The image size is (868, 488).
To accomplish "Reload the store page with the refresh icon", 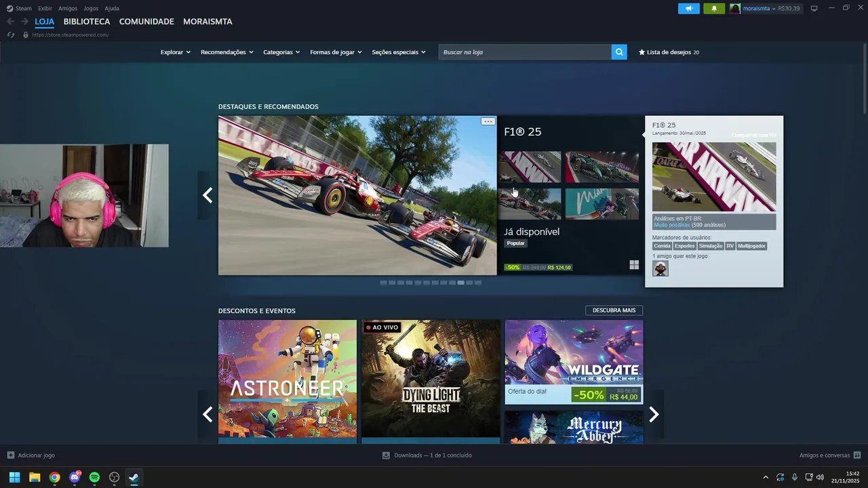I will click(10, 35).
